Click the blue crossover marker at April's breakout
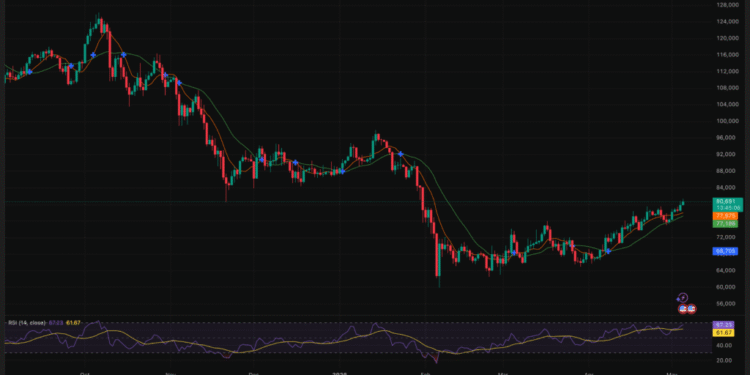750x375 pixels. [x=608, y=251]
